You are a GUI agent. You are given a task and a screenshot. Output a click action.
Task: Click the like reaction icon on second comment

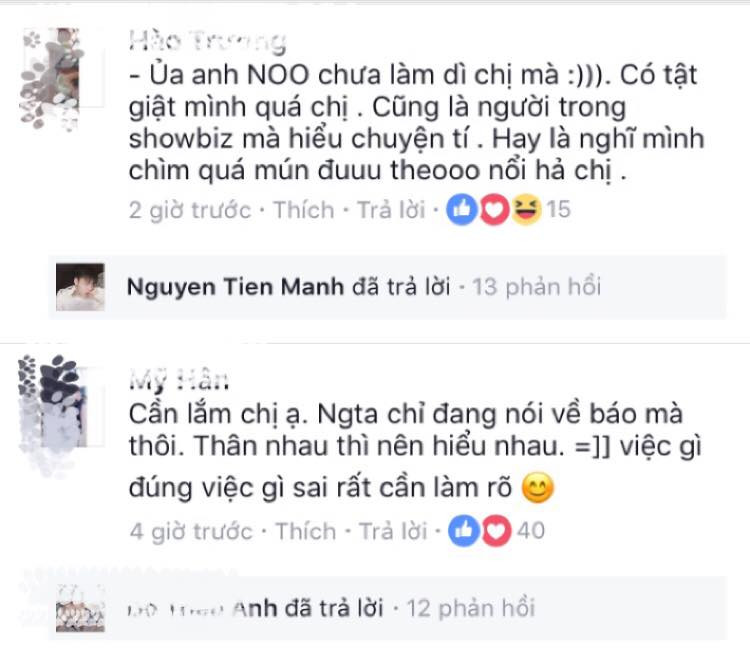point(463,531)
